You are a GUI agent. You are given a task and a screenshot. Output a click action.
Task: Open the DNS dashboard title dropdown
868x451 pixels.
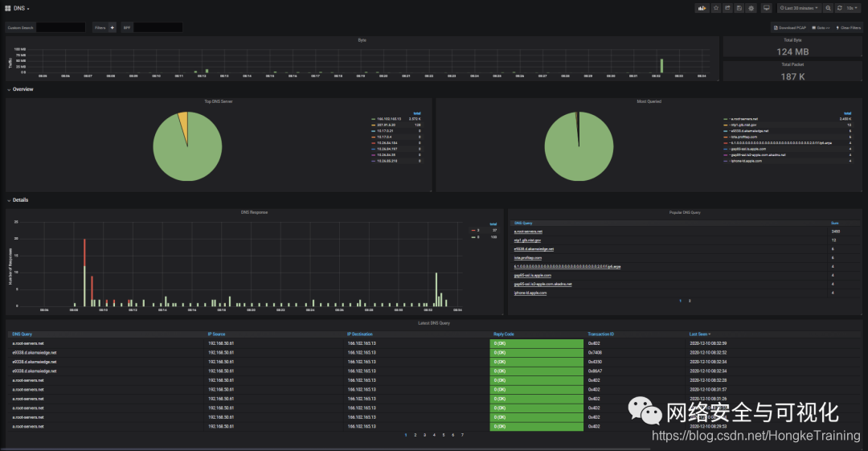22,8
